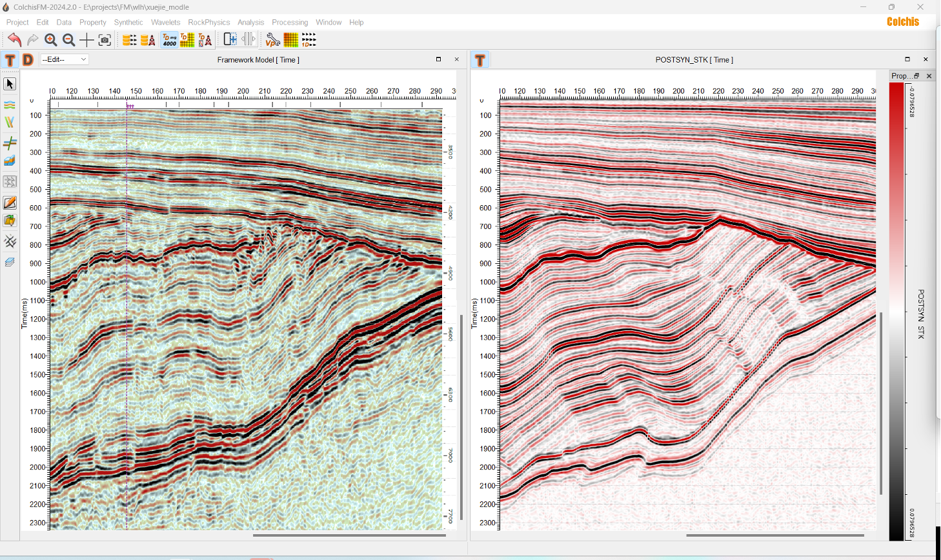This screenshot has width=941, height=560.
Task: Take a snapshot with the camera icon
Action: coord(105,40)
